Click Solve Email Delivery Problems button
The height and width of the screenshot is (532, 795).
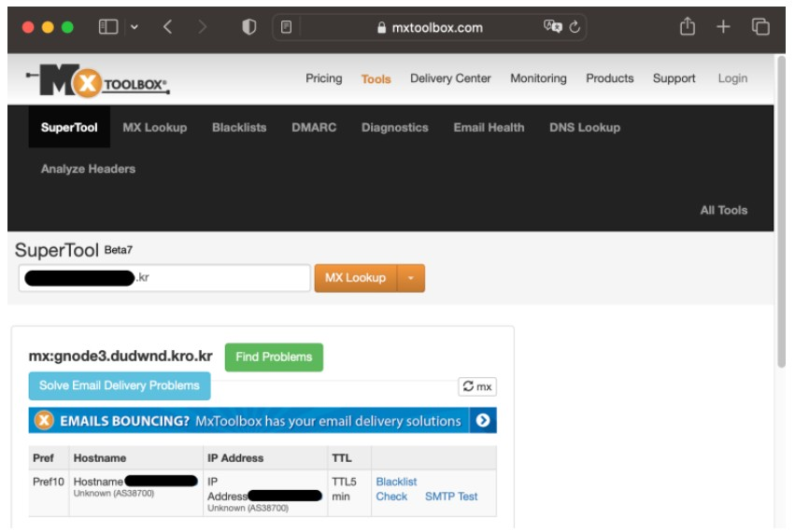(120, 386)
